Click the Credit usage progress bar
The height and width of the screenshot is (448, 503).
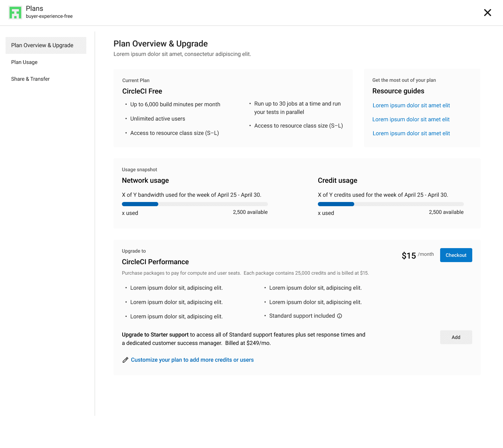[x=391, y=204]
